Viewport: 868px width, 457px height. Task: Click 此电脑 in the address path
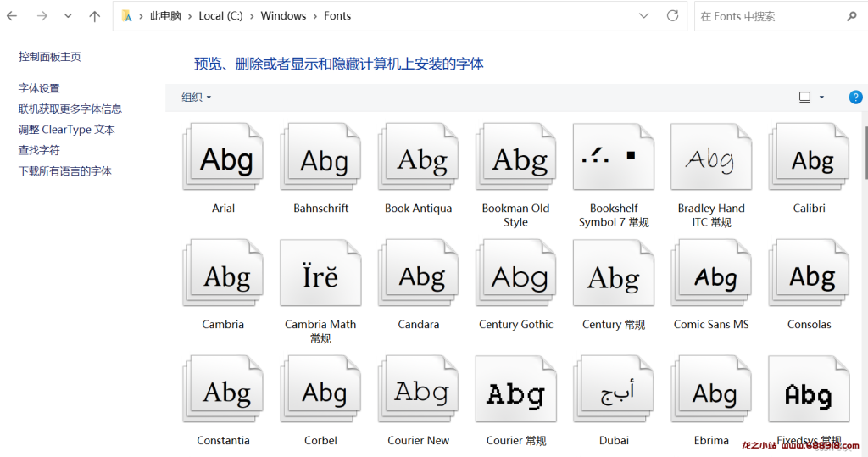[165, 16]
